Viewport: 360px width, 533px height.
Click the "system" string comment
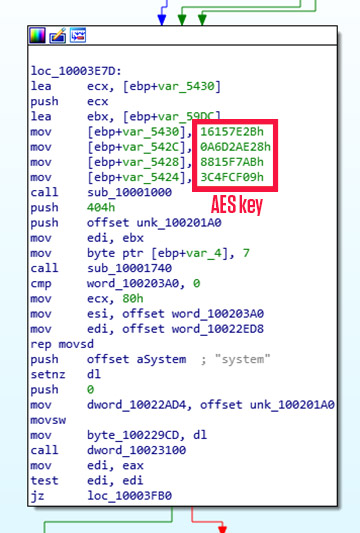tap(243, 359)
